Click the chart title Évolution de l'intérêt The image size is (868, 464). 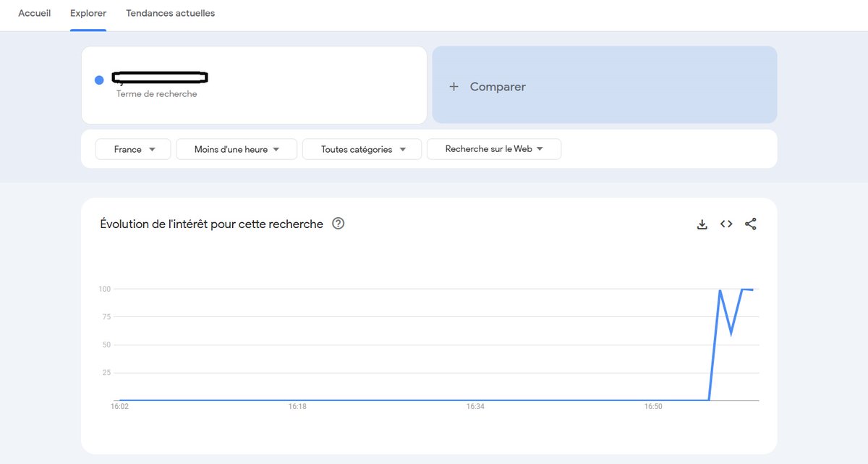coord(211,224)
